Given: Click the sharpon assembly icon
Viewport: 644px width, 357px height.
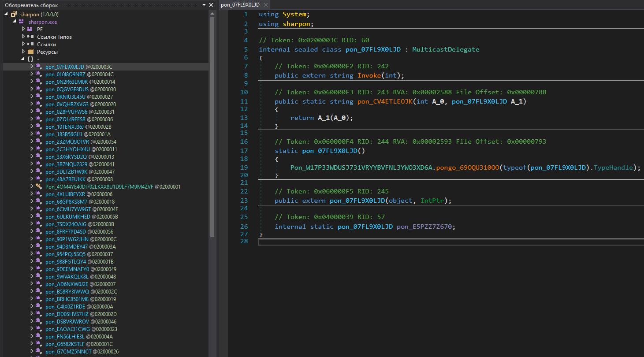Looking at the screenshot, I should 14,14.
